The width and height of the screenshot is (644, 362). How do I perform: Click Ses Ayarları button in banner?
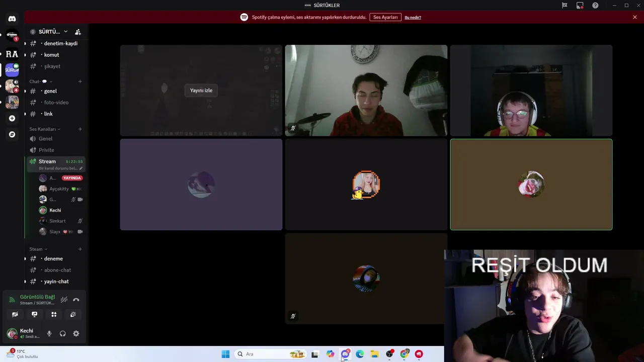[x=385, y=17]
